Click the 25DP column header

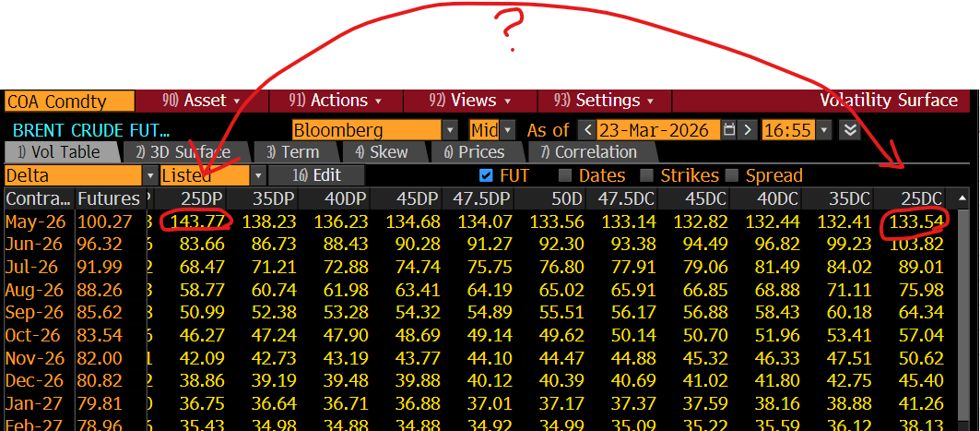click(191, 199)
